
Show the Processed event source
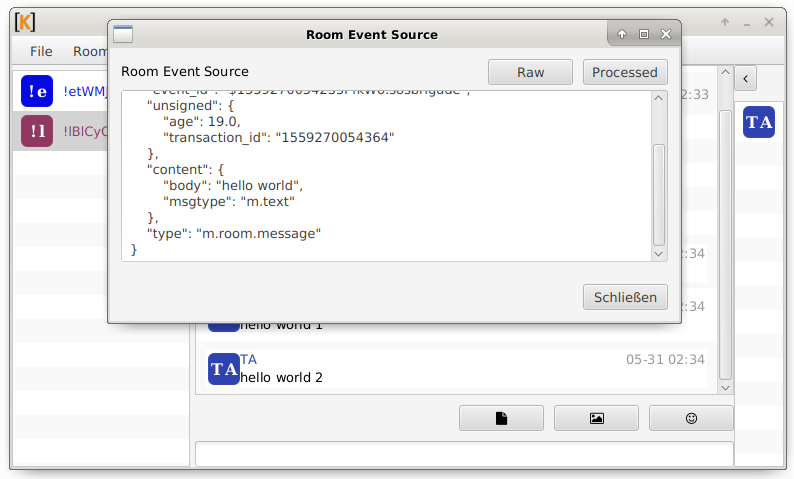tap(625, 72)
